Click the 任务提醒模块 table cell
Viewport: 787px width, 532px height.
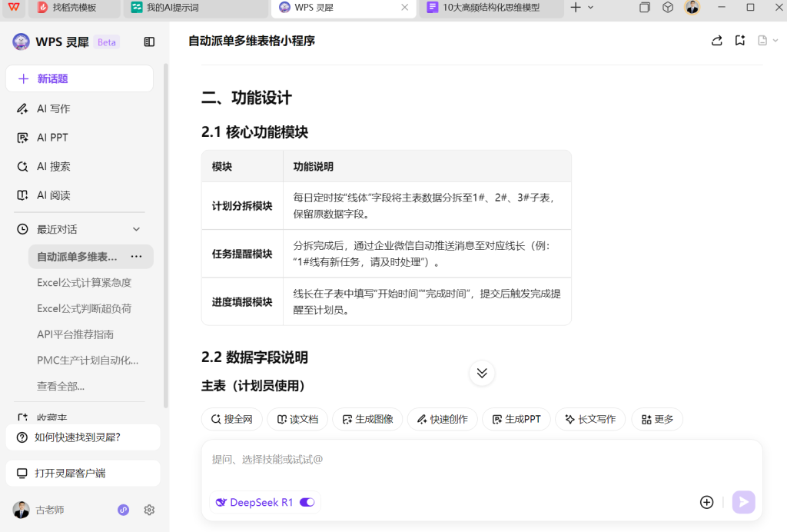point(242,254)
